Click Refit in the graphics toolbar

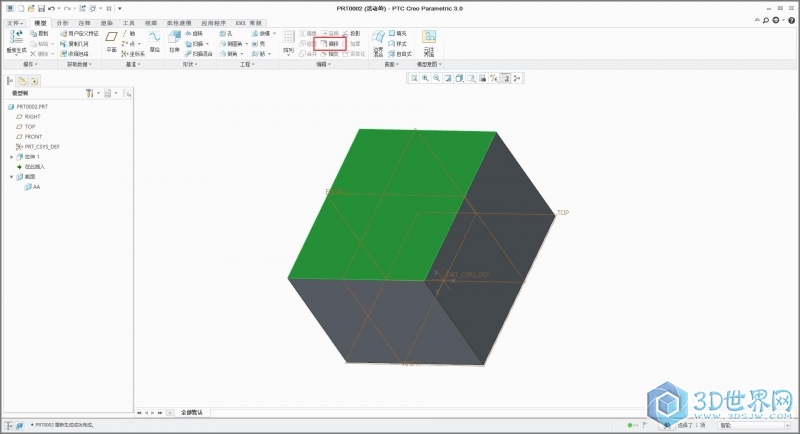(414, 78)
